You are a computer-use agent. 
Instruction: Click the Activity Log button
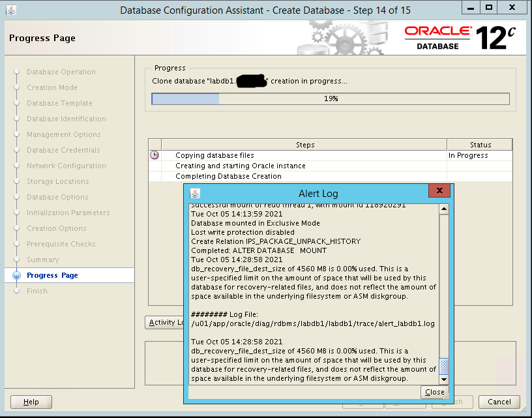164,322
